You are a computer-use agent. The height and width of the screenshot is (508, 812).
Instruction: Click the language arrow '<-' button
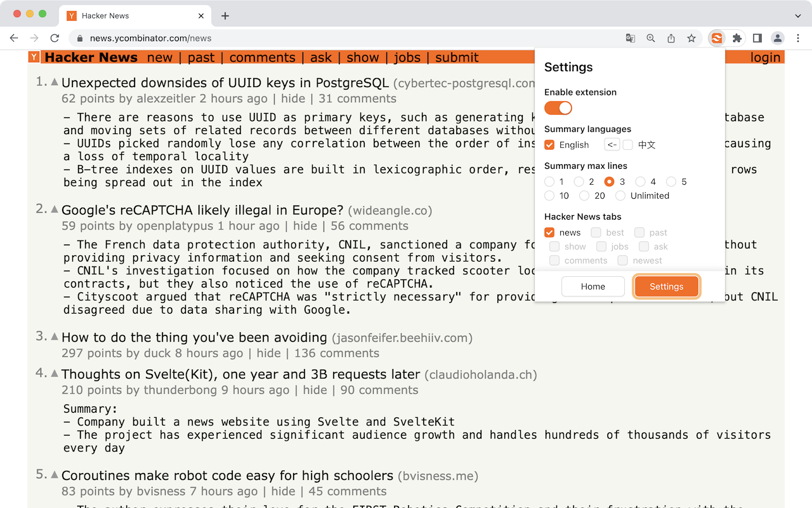point(612,144)
